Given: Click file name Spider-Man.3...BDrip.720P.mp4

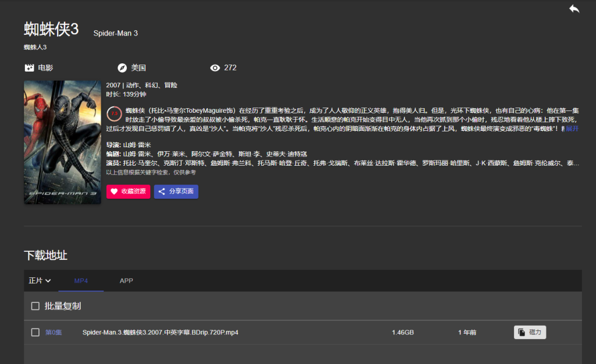Looking at the screenshot, I should tap(161, 333).
